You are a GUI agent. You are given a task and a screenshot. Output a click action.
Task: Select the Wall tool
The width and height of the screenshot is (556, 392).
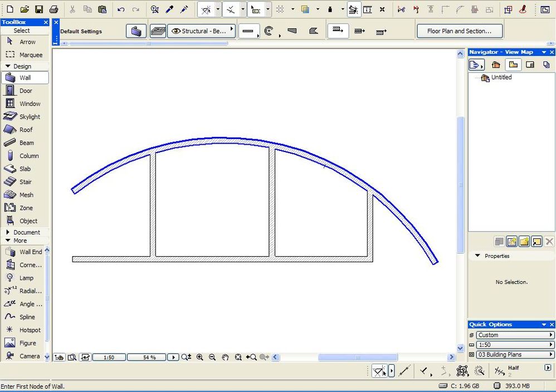coord(25,77)
